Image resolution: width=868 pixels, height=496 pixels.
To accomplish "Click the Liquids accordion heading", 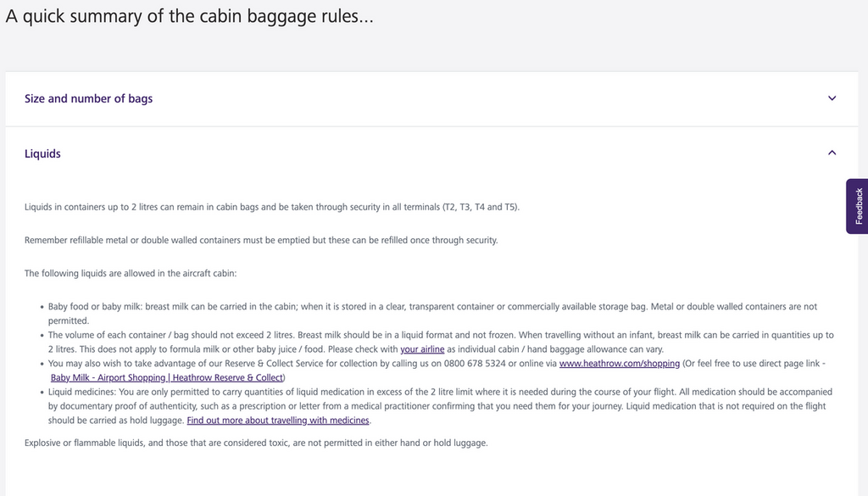I will 43,153.
